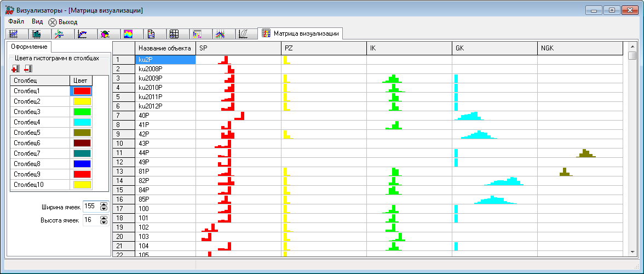The width and height of the screenshot is (644, 274).
Task: Click the GK column header
Action: point(495,48)
